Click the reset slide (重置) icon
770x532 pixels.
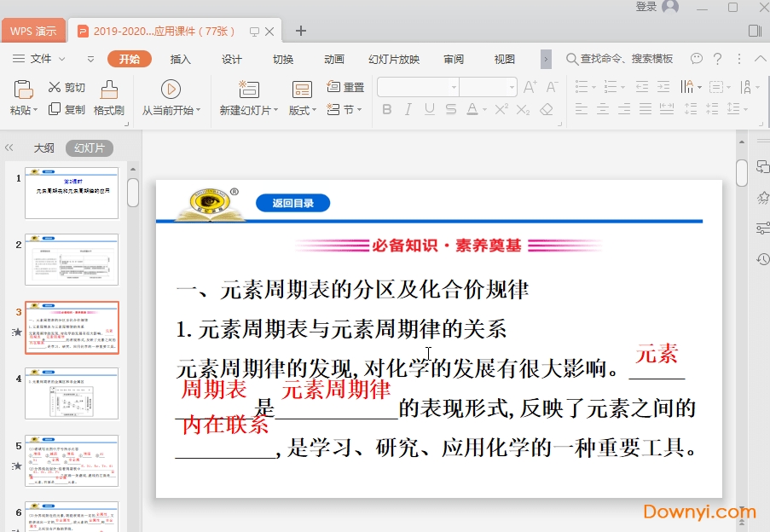click(343, 88)
